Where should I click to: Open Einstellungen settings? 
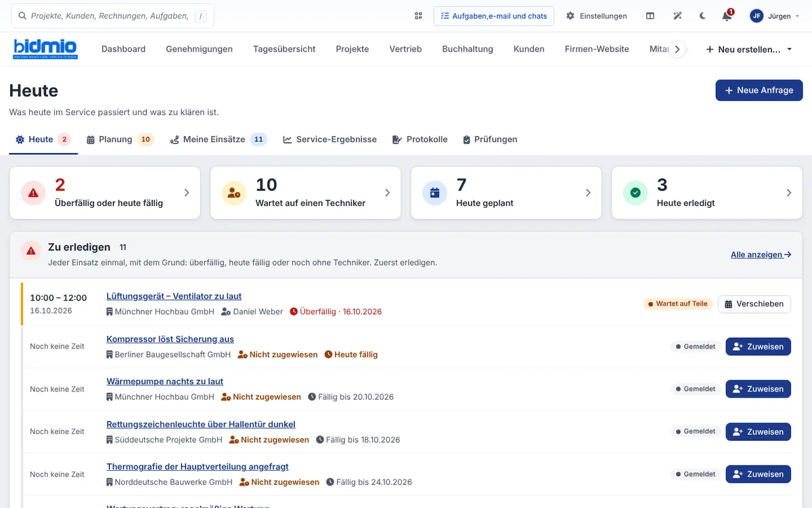[x=597, y=16]
